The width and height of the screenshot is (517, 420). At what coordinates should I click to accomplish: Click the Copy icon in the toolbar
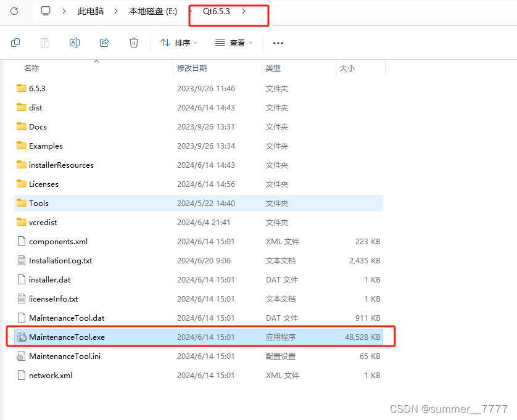15,43
